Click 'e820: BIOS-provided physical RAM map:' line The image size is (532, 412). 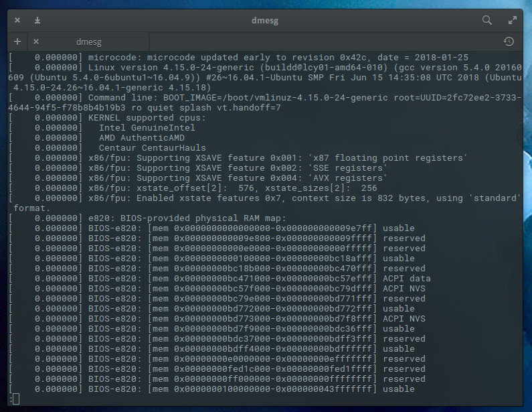tap(148, 218)
